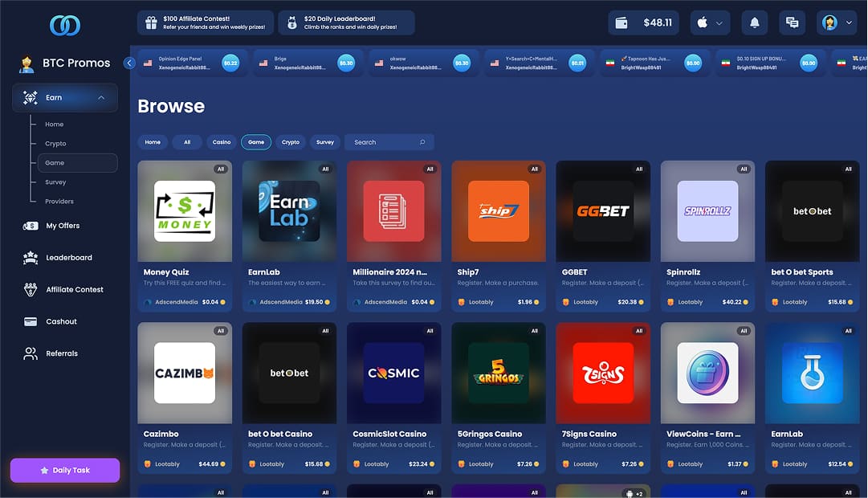The height and width of the screenshot is (498, 868).
Task: Click the '$44.69' Cazimbo reward text
Action: [208, 464]
